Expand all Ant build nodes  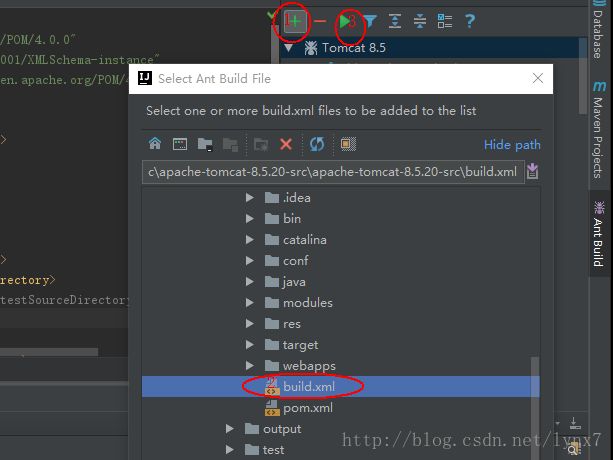pyautogui.click(x=395, y=21)
